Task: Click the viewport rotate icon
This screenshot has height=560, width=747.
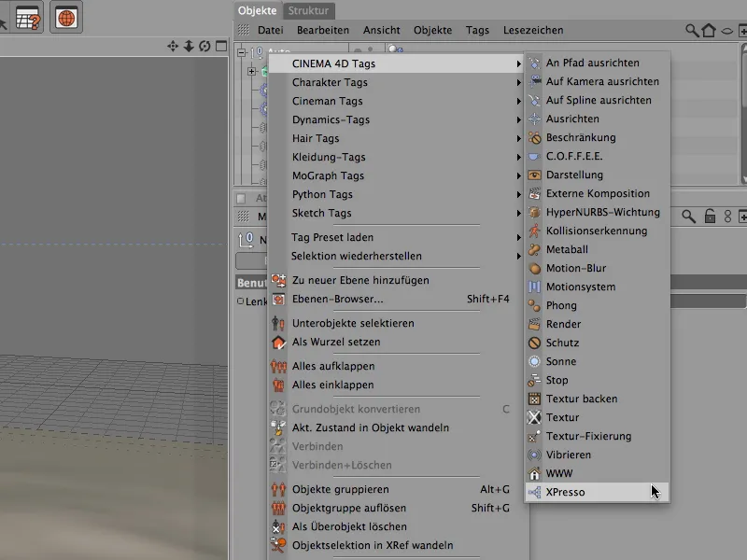Action: 204,46
